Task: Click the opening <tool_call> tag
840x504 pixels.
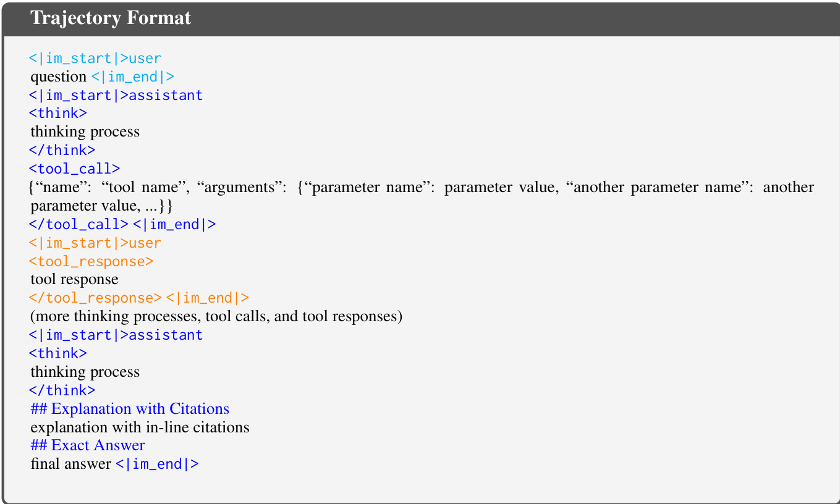Action: click(75, 169)
